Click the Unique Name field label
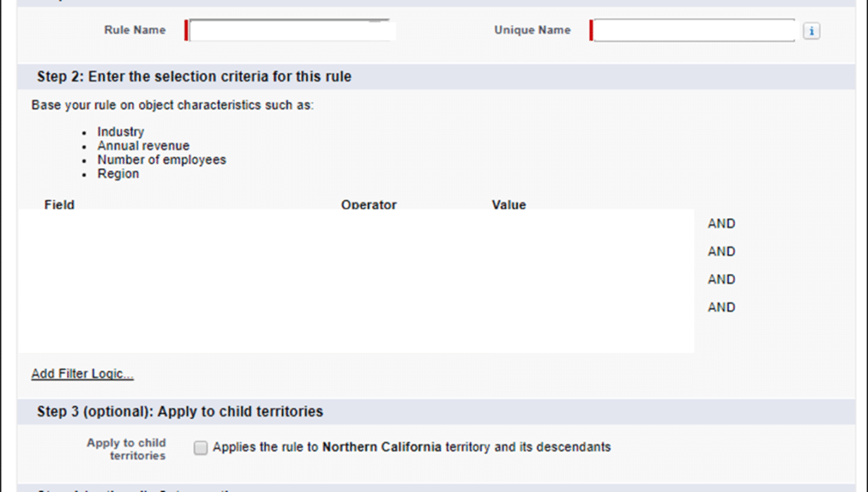Viewport: 868px width, 492px height. click(532, 31)
